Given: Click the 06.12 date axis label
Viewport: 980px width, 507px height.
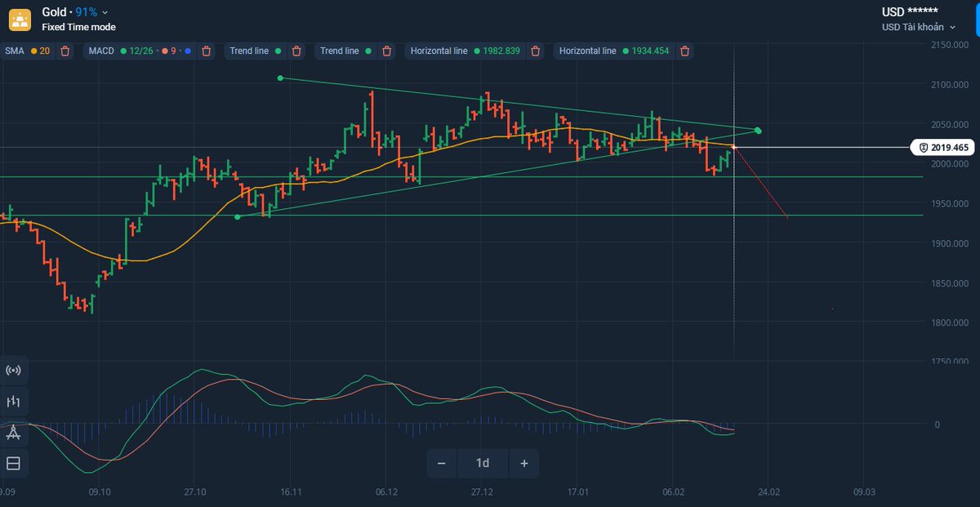Looking at the screenshot, I should [386, 492].
